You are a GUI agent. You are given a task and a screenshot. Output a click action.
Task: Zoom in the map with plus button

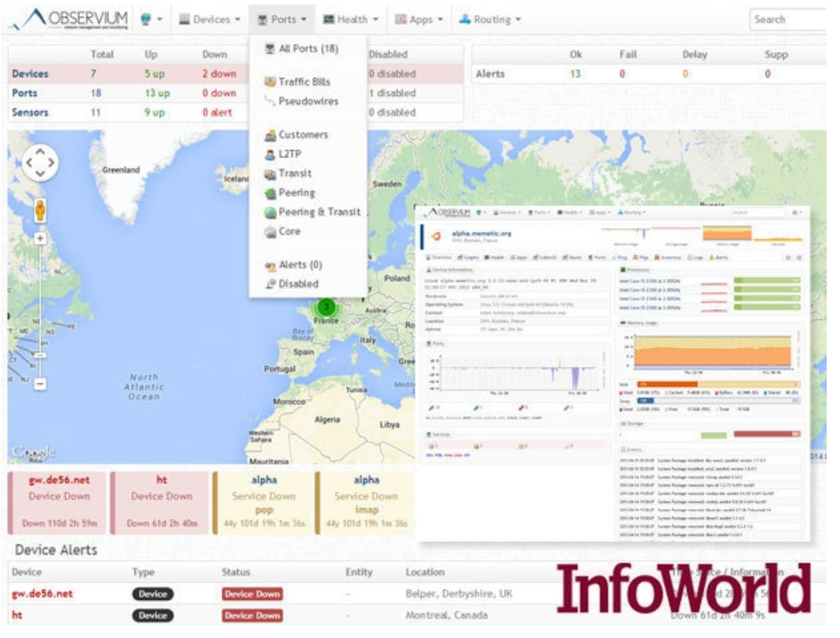[x=40, y=238]
